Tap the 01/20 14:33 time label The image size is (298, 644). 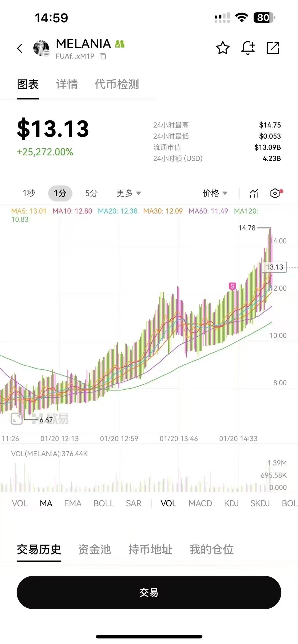[x=238, y=438]
